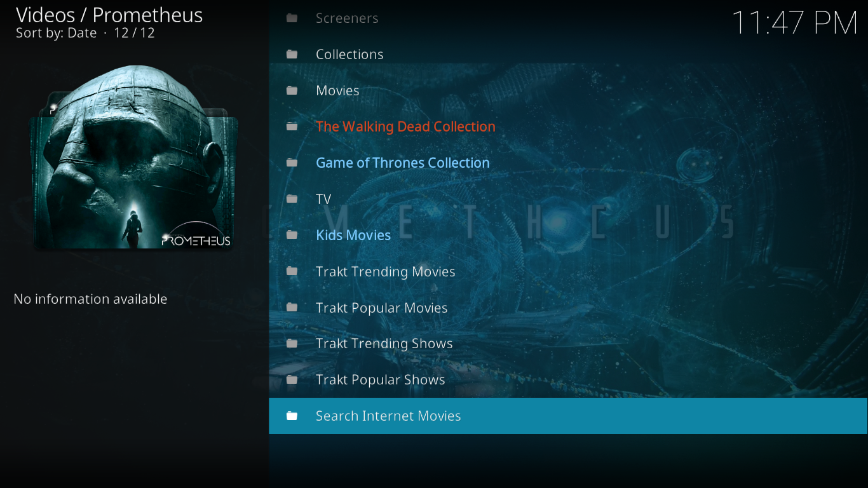The height and width of the screenshot is (488, 868).
Task: Click the folder icon beside Collections
Action: [292, 54]
